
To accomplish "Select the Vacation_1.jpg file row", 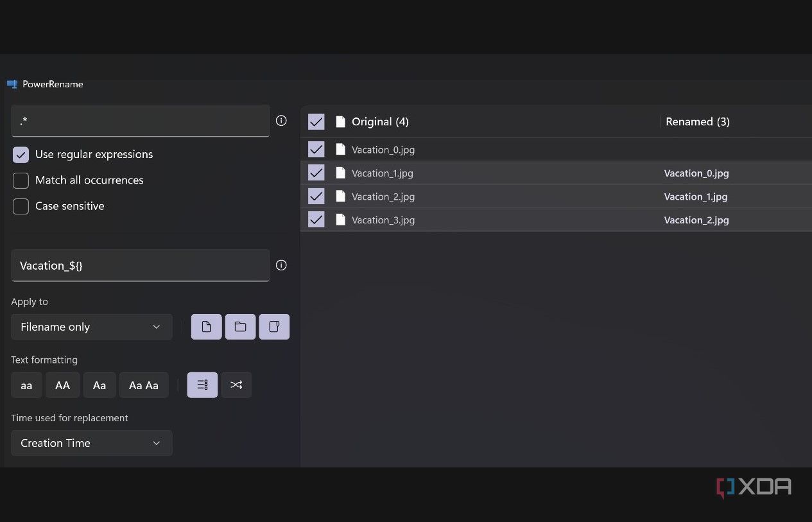I will 383,173.
